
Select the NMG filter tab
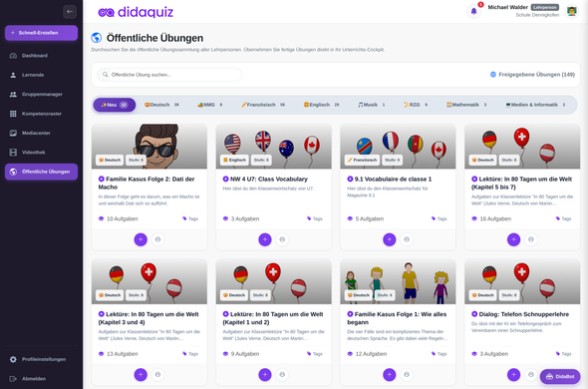tap(210, 105)
